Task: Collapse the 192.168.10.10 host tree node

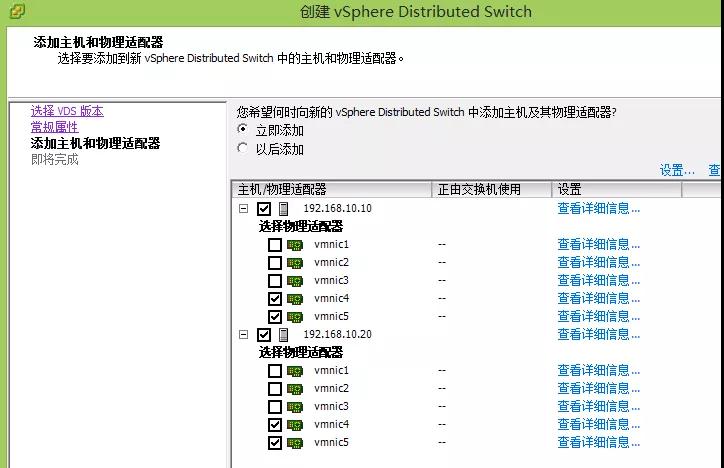Action: pyautogui.click(x=243, y=209)
